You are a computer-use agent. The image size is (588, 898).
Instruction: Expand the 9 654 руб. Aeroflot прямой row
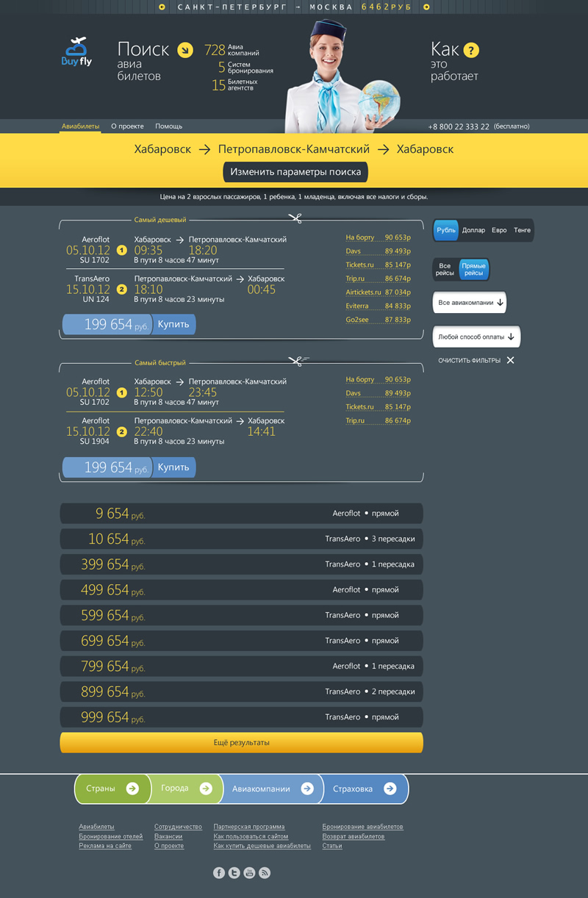pyautogui.click(x=241, y=514)
